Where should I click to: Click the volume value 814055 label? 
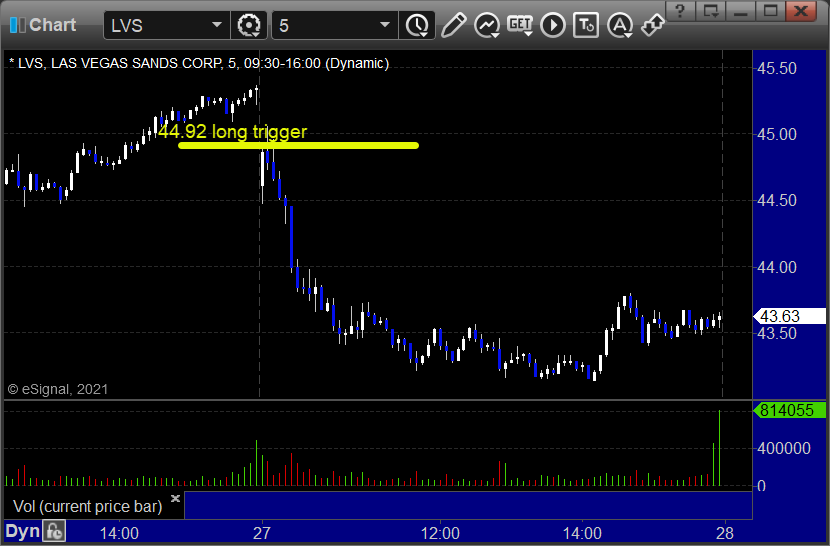[789, 410]
